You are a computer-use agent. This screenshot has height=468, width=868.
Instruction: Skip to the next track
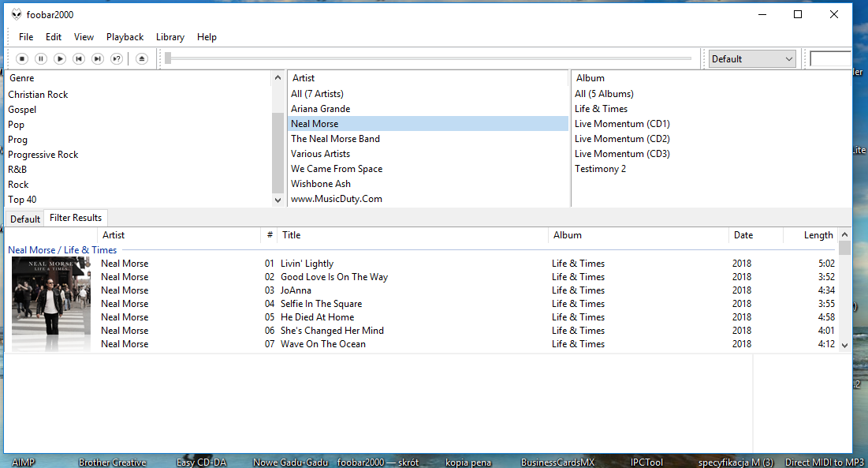tap(98, 58)
